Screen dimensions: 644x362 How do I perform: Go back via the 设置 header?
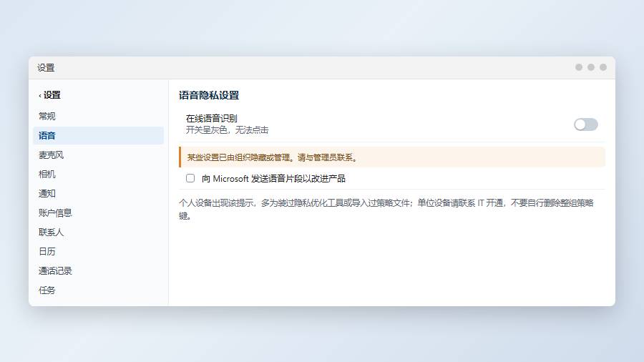click(x=49, y=95)
